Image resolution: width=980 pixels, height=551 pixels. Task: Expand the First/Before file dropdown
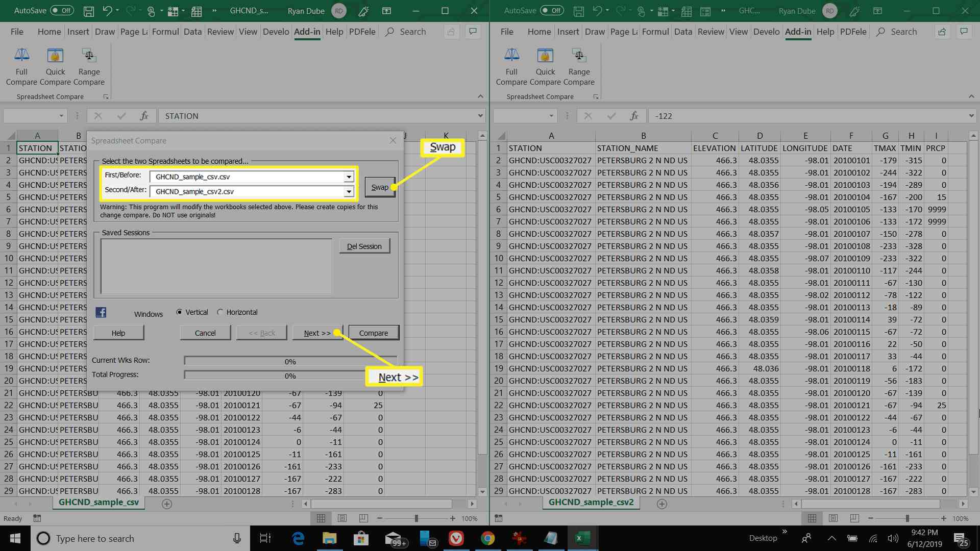tap(348, 176)
